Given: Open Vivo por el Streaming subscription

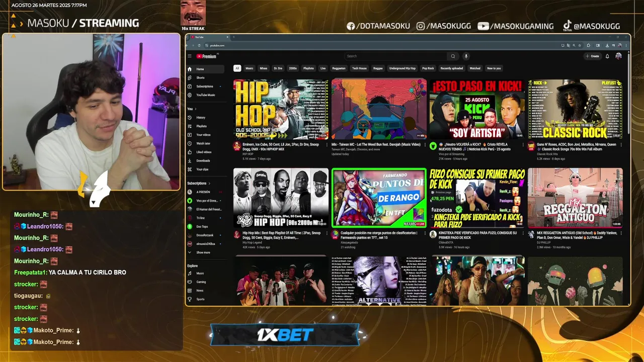Looking at the screenshot, I should pyautogui.click(x=205, y=201).
